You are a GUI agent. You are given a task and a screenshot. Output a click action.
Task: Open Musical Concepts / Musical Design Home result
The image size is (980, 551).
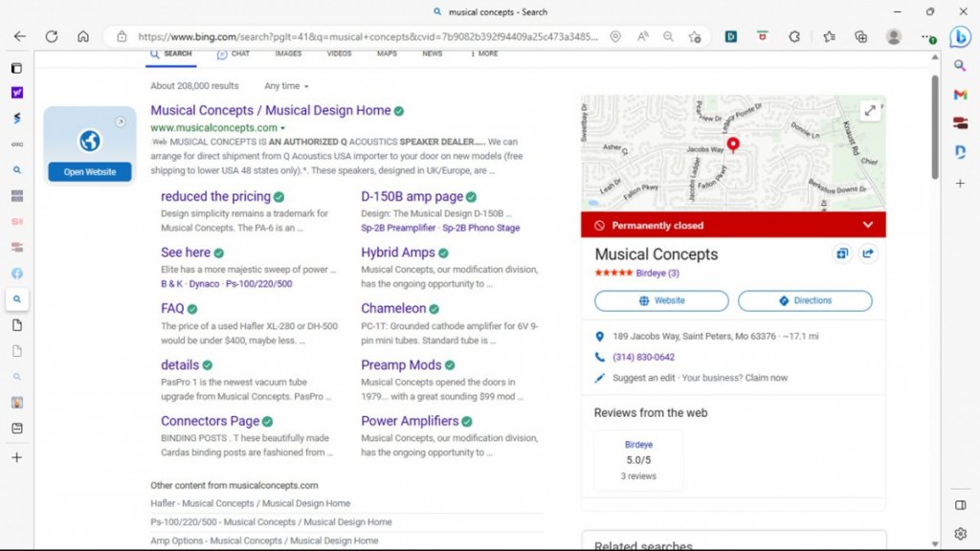coord(271,111)
